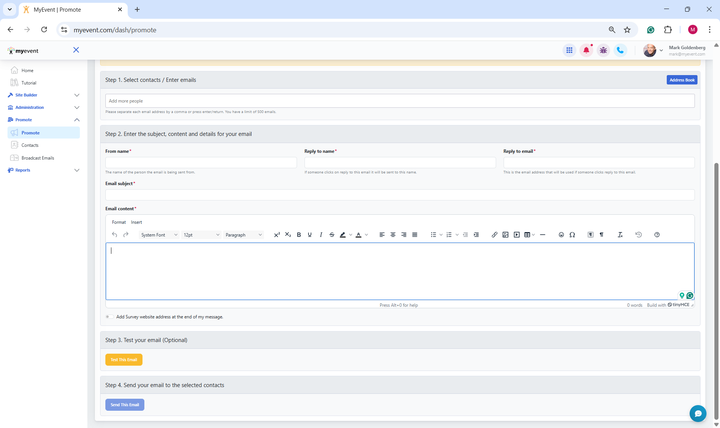The image size is (720, 428).
Task: Click the bug report icon in header
Action: pyautogui.click(x=603, y=50)
